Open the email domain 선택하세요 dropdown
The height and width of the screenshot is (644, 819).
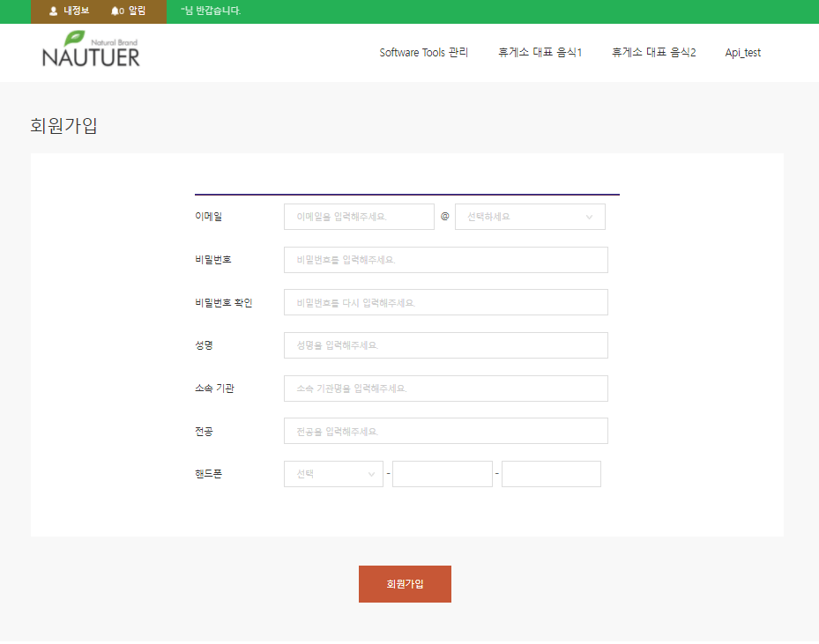(529, 217)
